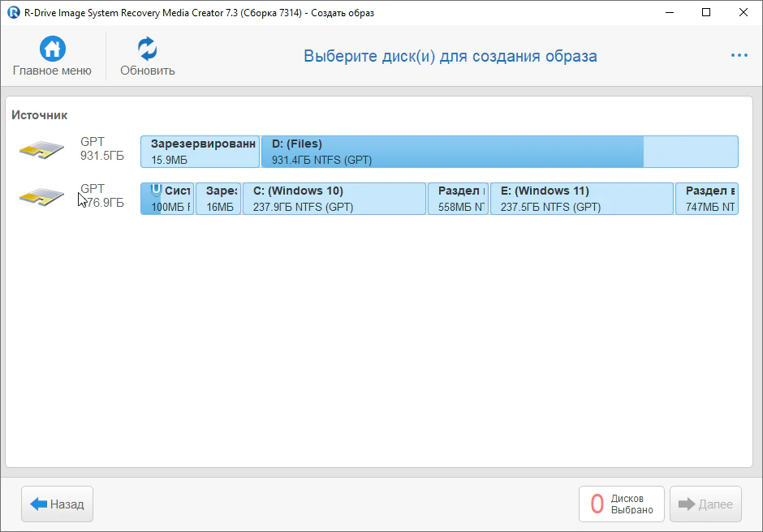Select the C: (Windows 10) partition

pos(334,199)
